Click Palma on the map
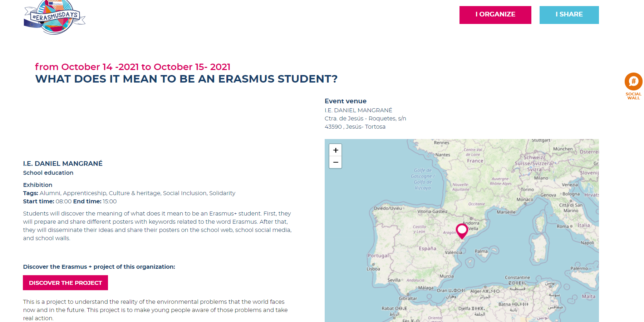The width and height of the screenshot is (644, 322). click(481, 251)
